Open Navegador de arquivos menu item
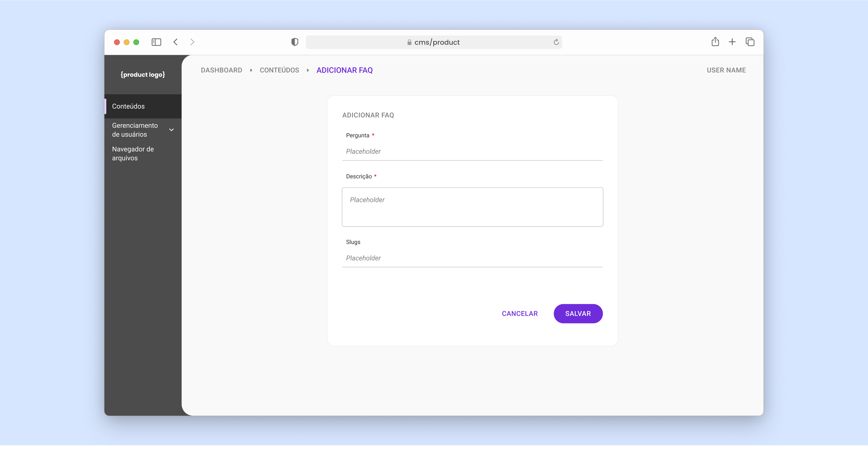 coord(143,154)
